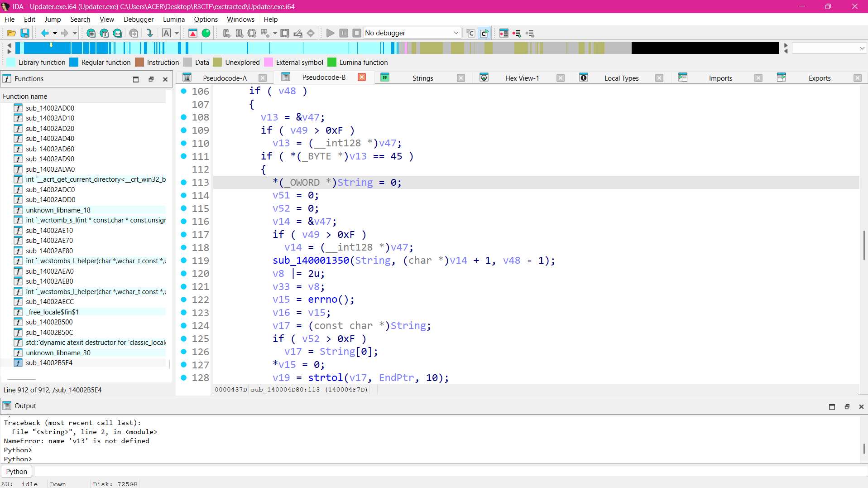This screenshot has width=868, height=488.
Task: Toggle breakpoint dot on line 128
Action: [x=183, y=377]
